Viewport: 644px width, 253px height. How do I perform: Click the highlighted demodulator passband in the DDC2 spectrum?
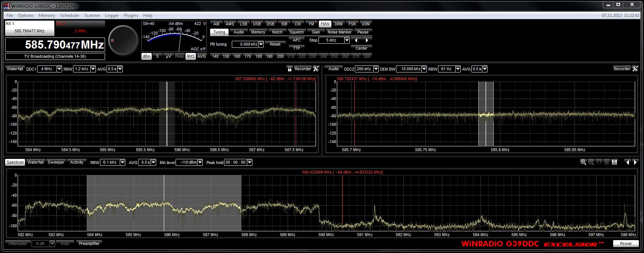click(x=486, y=114)
